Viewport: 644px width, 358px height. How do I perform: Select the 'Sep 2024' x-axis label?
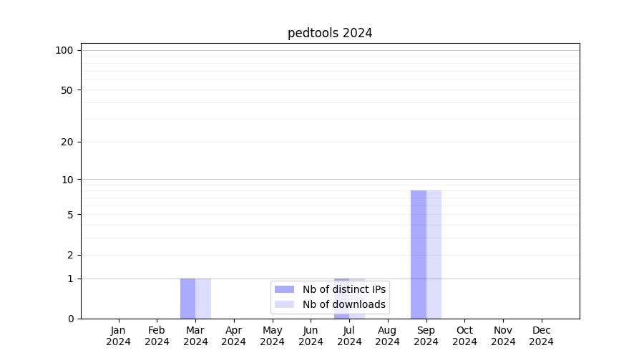[x=426, y=336]
